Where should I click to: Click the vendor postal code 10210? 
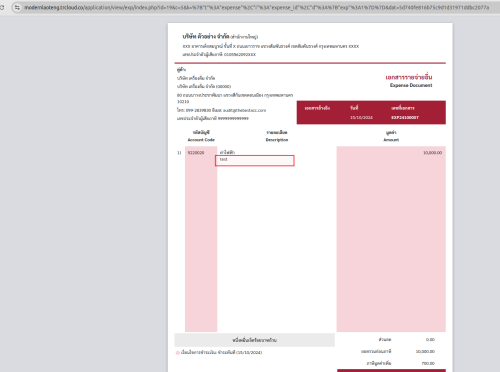(183, 102)
